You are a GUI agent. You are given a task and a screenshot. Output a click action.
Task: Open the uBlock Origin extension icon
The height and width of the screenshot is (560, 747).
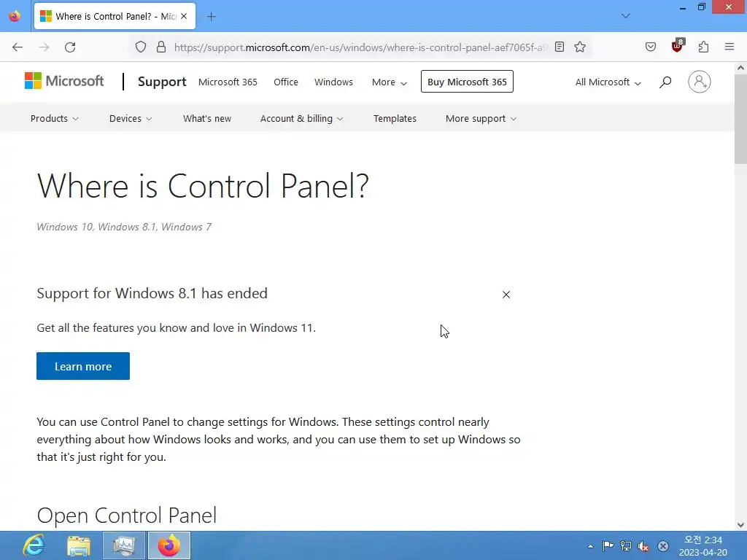pyautogui.click(x=677, y=46)
